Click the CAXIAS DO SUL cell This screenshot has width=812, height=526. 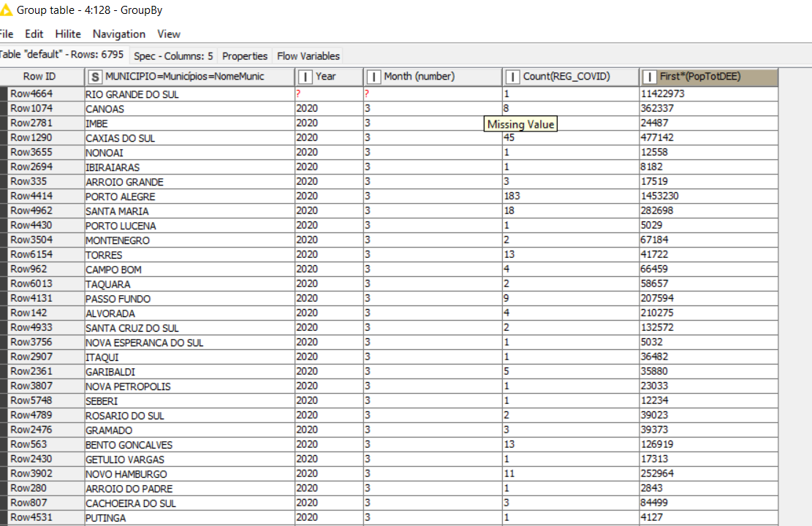coord(189,138)
